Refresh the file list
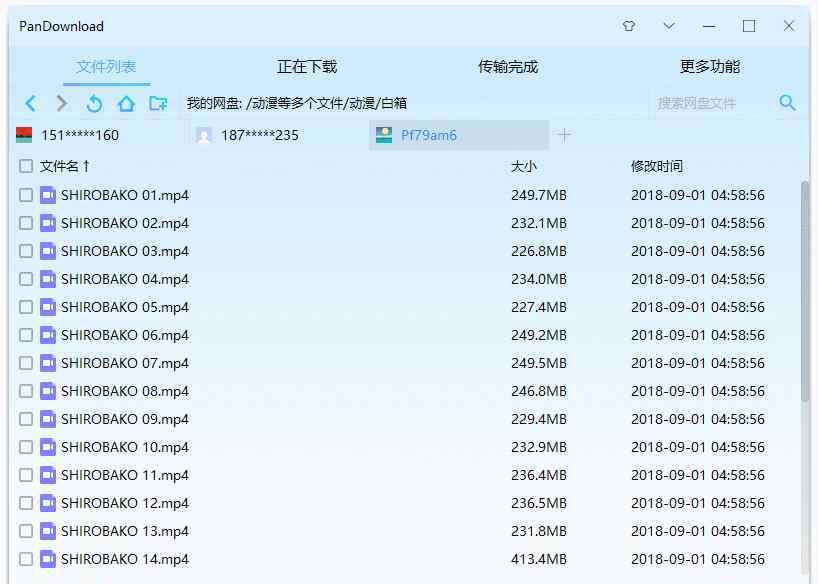Viewport: 818px width, 584px height. [94, 103]
